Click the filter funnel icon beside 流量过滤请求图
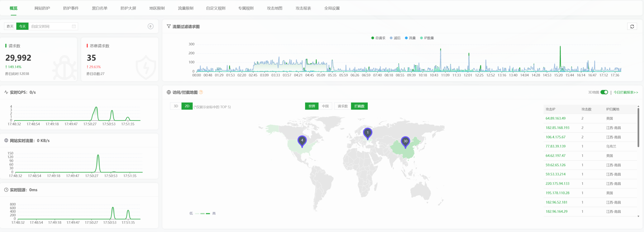Image resolution: width=644 pixels, height=232 pixels. [169, 26]
